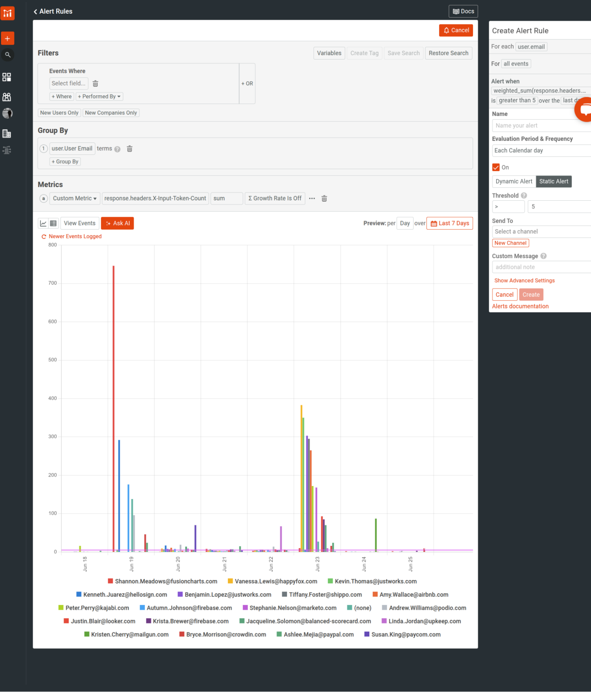Go back to Alert Rules
The image size is (591, 700).
coord(53,11)
